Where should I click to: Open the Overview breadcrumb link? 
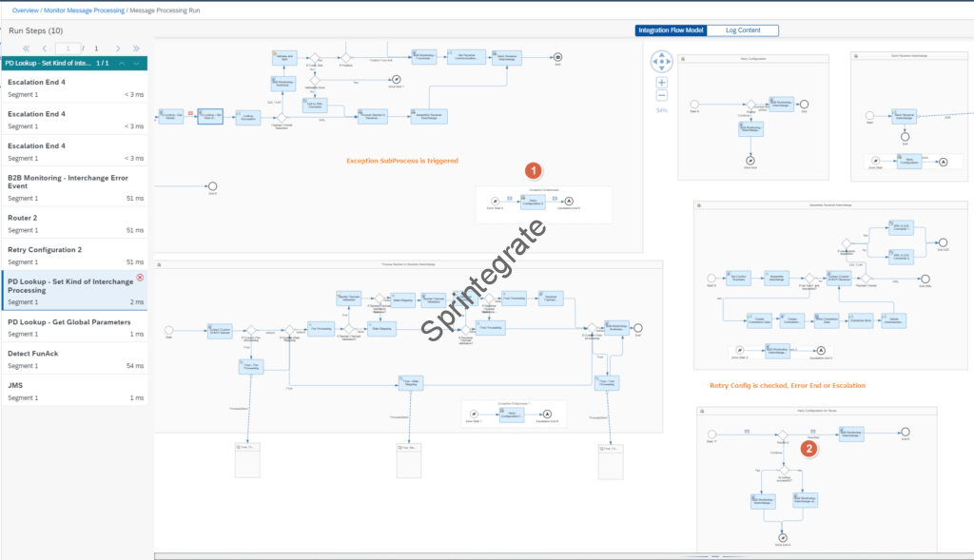26,10
